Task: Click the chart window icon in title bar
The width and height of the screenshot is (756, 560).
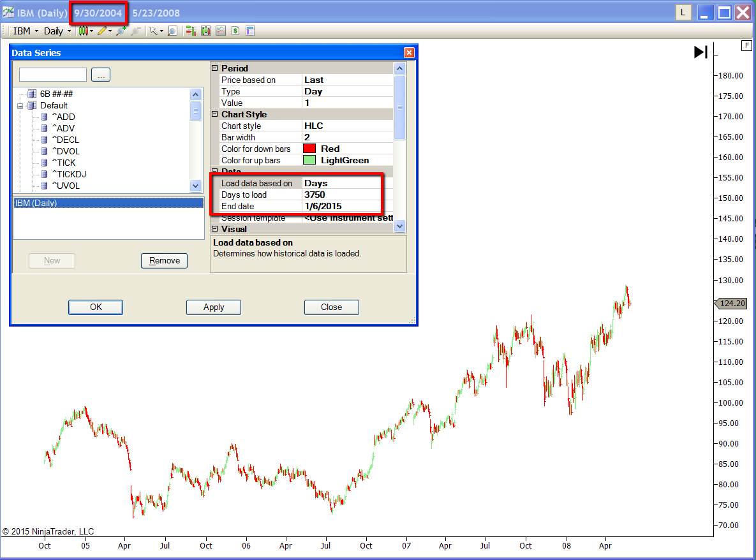Action: 8,13
